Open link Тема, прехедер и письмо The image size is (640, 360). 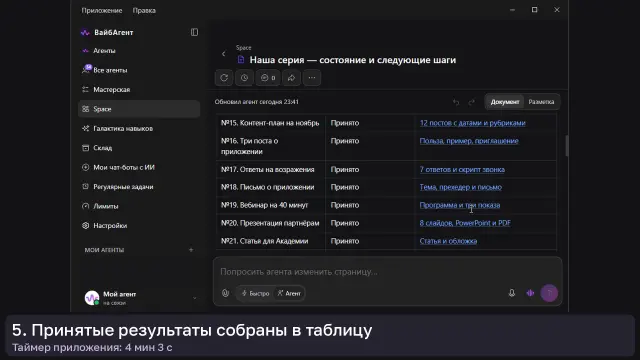click(x=460, y=187)
